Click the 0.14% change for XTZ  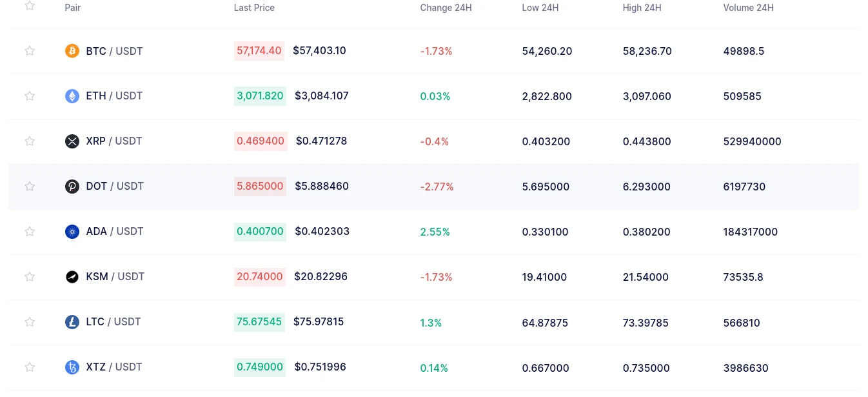tap(434, 368)
